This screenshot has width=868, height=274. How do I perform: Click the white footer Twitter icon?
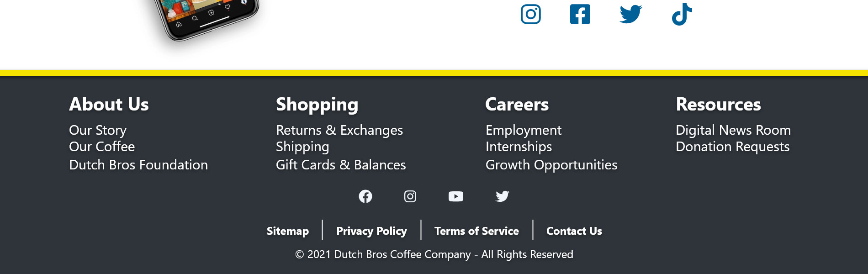(502, 196)
